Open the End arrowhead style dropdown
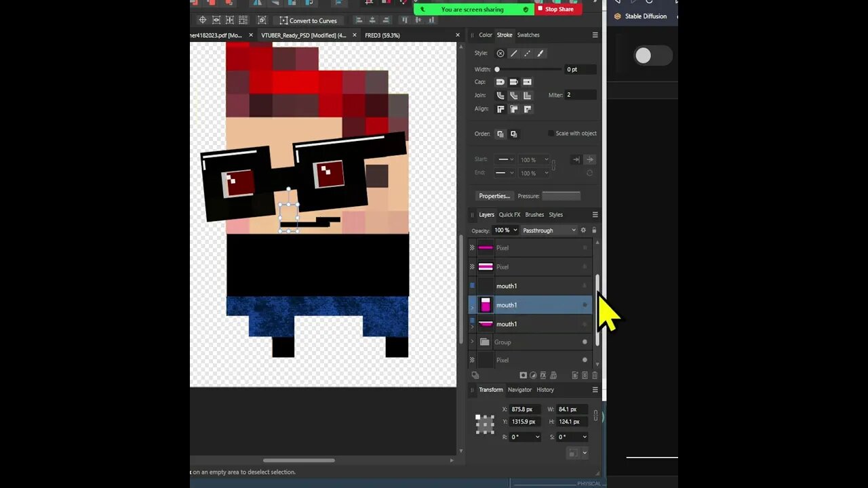The width and height of the screenshot is (868, 488). (505, 174)
